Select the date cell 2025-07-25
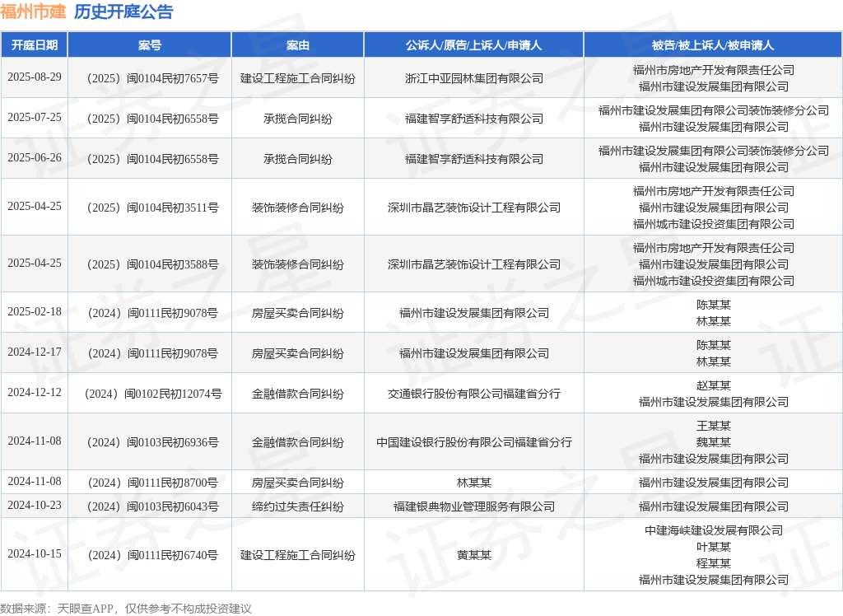The width and height of the screenshot is (843, 616). click(x=35, y=117)
